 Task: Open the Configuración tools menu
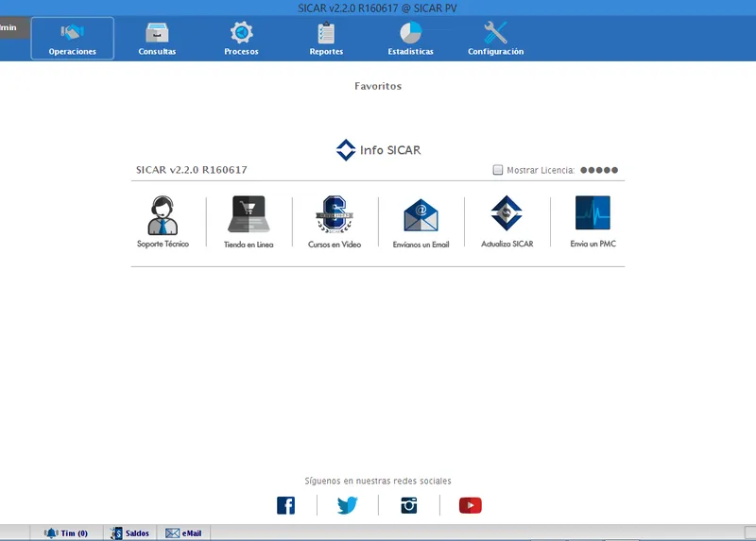coord(495,39)
